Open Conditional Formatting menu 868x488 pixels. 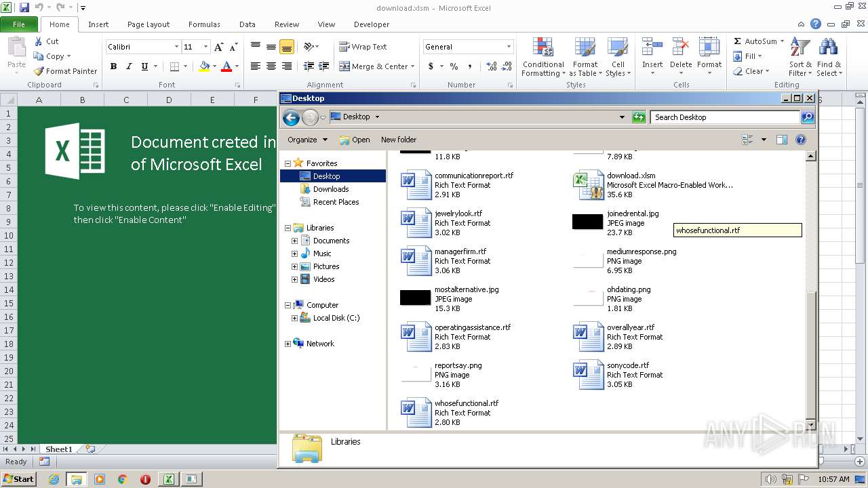[542, 57]
